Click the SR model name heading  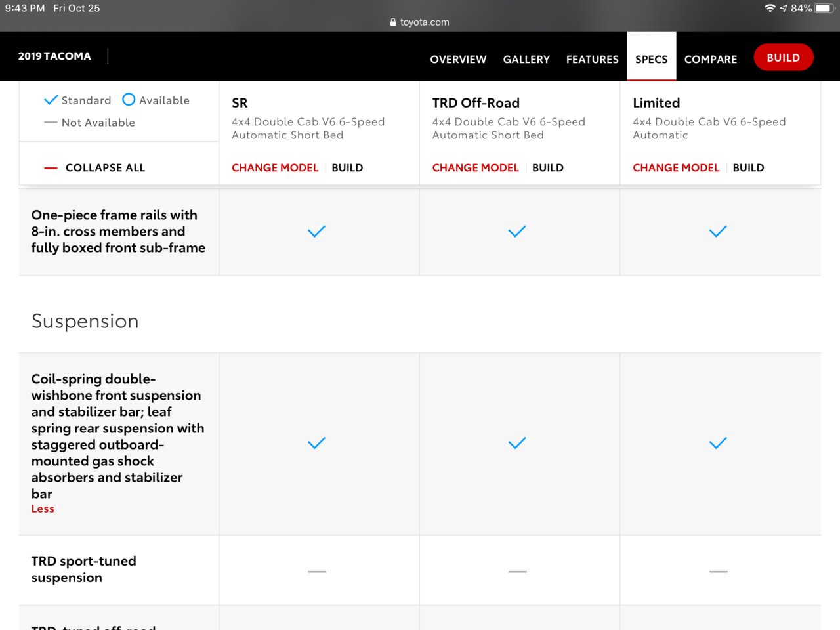(x=240, y=103)
